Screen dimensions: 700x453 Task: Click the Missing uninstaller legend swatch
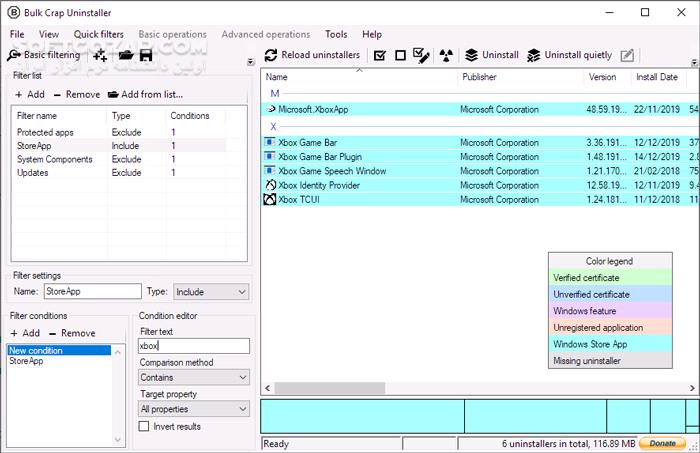pyautogui.click(x=610, y=361)
